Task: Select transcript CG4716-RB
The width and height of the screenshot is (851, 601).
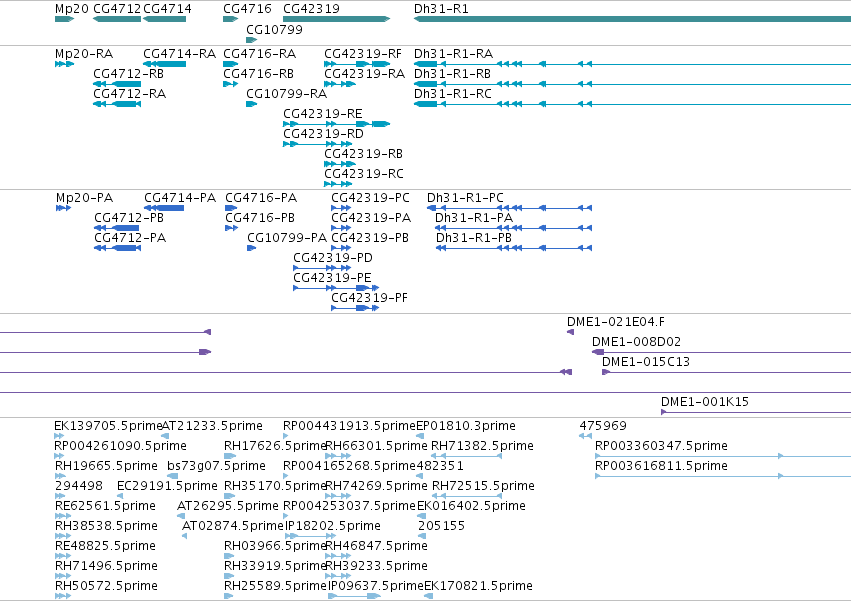Action: point(258,74)
